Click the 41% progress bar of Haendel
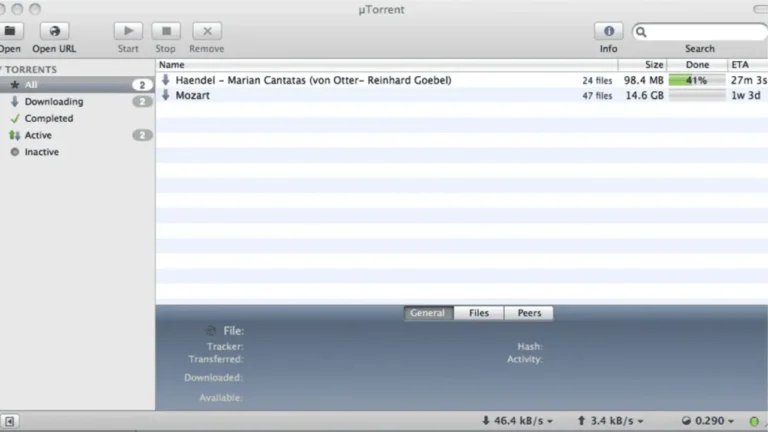 pyautogui.click(x=696, y=80)
